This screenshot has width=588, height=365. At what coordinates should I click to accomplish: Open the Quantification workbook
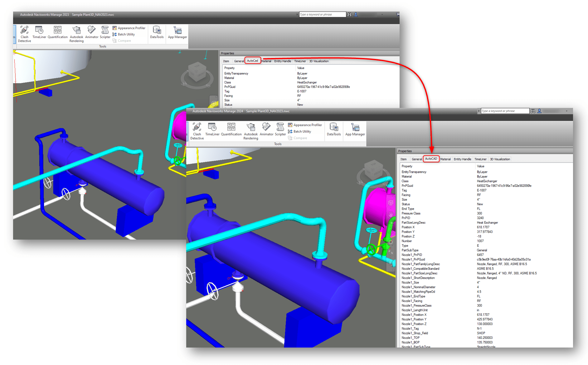(231, 129)
